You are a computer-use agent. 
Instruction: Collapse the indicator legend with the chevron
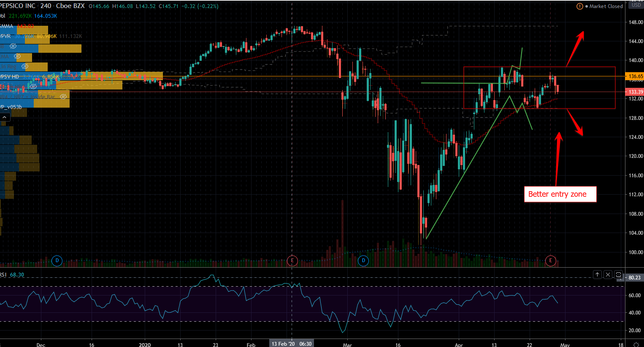pyautogui.click(x=5, y=117)
